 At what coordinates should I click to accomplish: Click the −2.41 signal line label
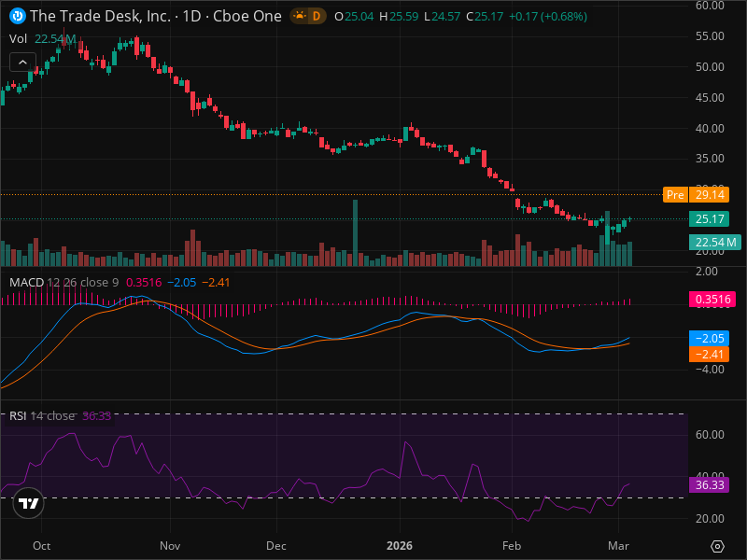pos(709,355)
